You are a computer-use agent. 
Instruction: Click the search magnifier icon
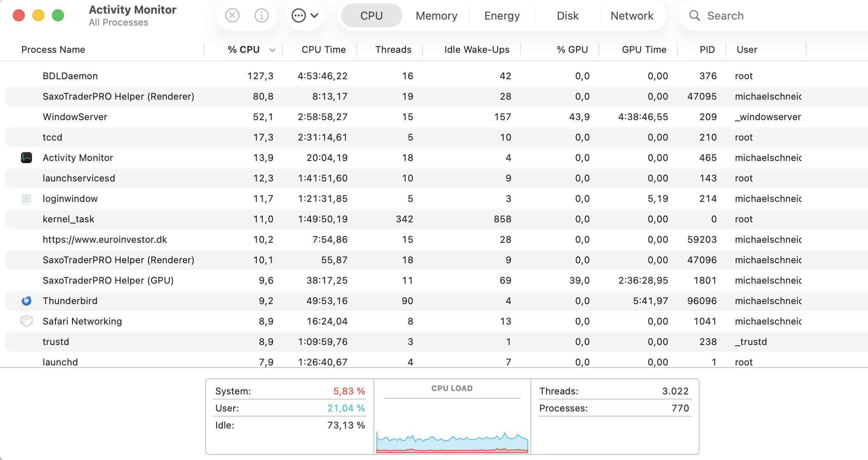click(694, 16)
